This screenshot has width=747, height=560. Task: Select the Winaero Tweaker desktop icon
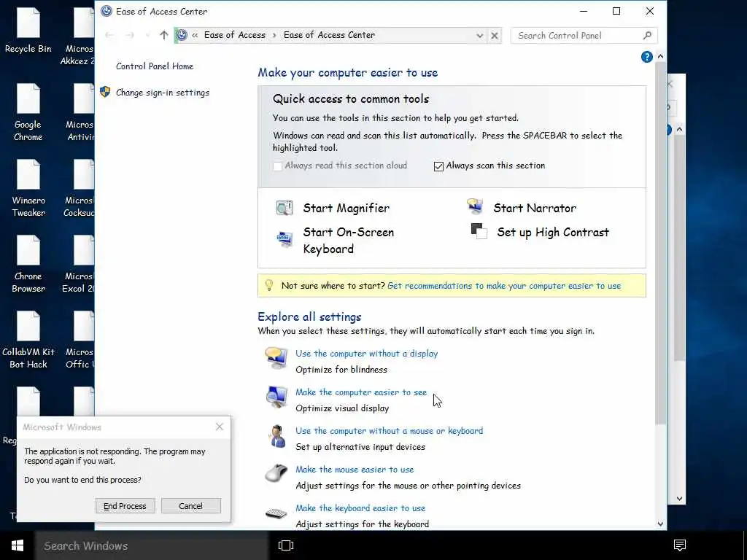point(28,188)
